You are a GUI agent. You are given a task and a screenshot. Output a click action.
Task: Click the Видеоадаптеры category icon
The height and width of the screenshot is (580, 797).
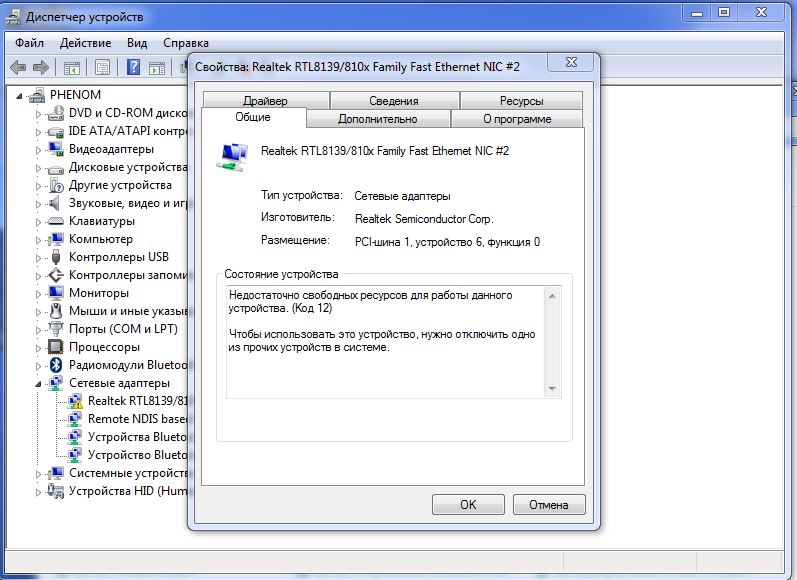pos(56,149)
